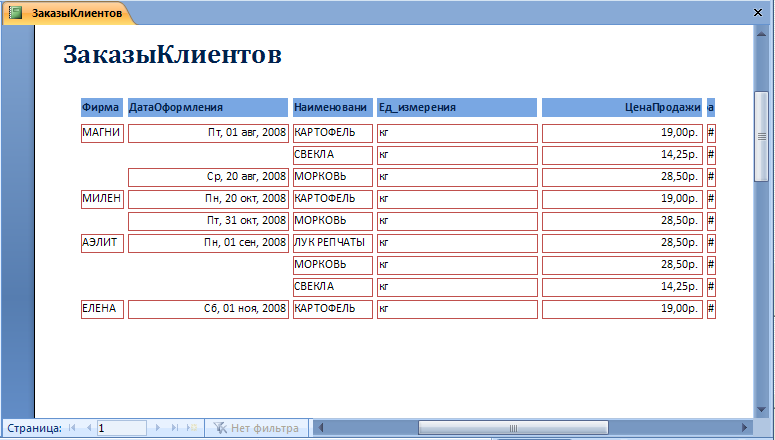Click the report icon on the ЗаказыКлиентов tab

(x=16, y=12)
